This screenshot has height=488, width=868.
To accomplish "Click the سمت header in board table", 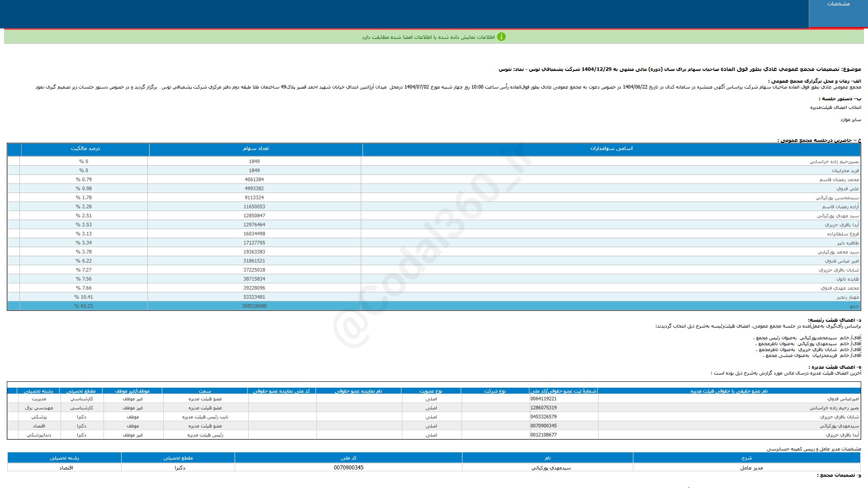I will (205, 391).
